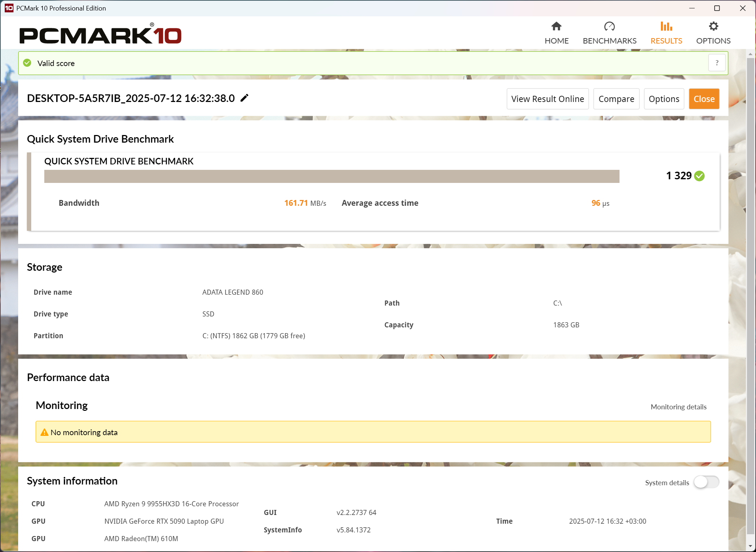Click the question mark help icon

(717, 63)
